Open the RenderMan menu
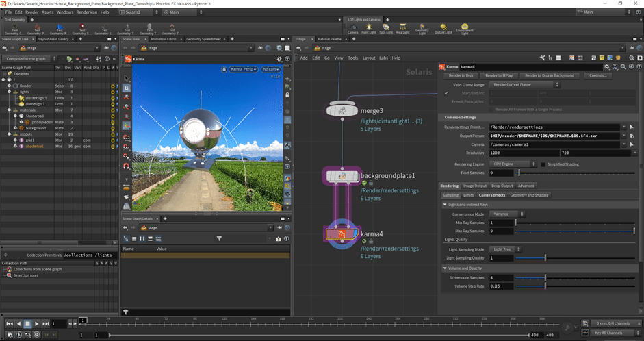 [86, 12]
